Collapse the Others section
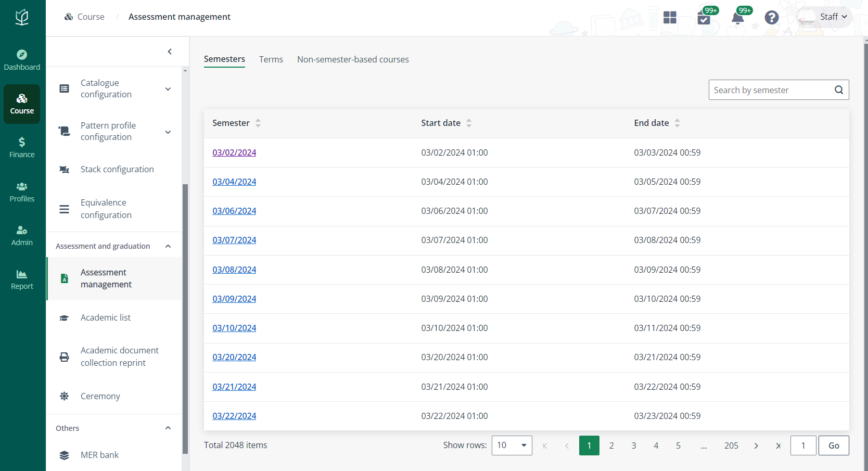This screenshot has width=868, height=471. tap(168, 428)
